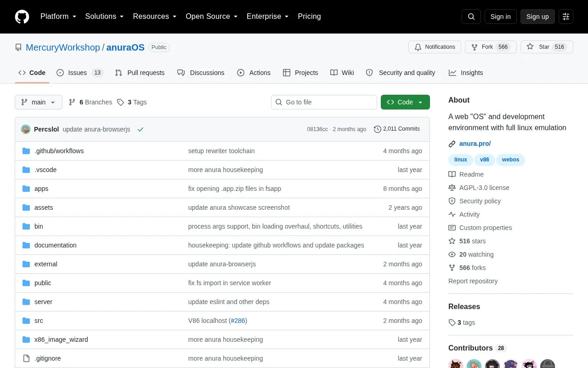Click Percslol's avatar in commit bar
Screen dimensions: 588x368
click(x=26, y=129)
